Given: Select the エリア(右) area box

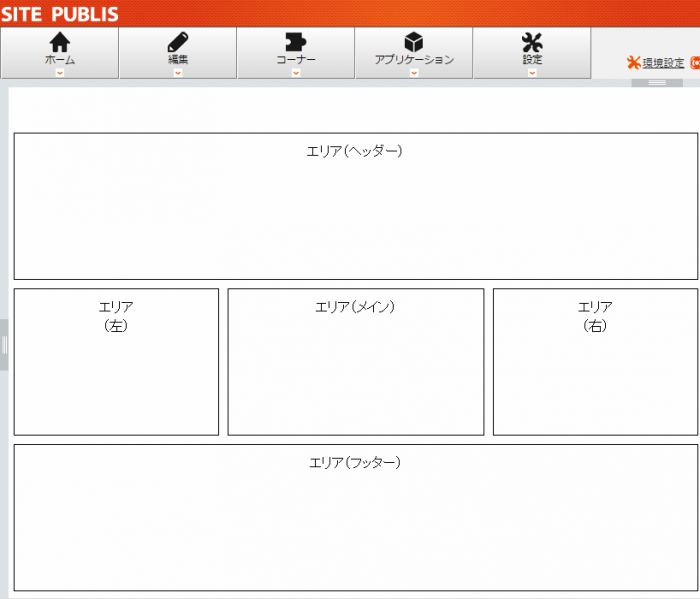Looking at the screenshot, I should point(595,362).
